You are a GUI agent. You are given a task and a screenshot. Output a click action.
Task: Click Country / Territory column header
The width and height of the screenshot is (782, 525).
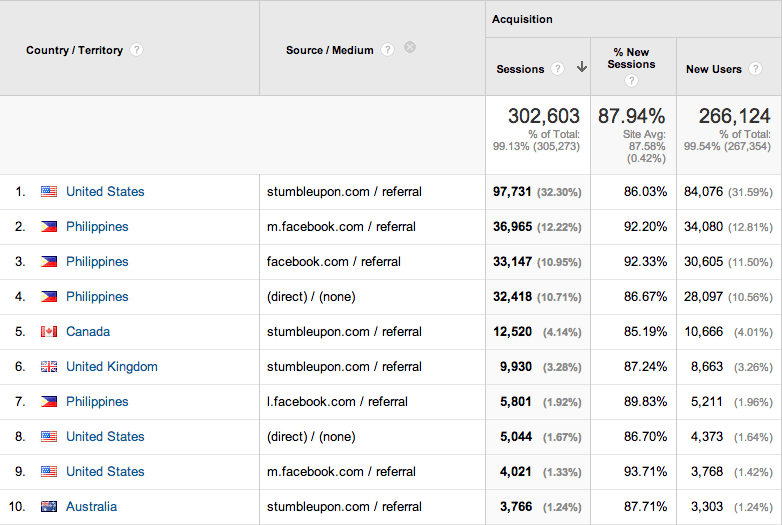click(x=75, y=50)
